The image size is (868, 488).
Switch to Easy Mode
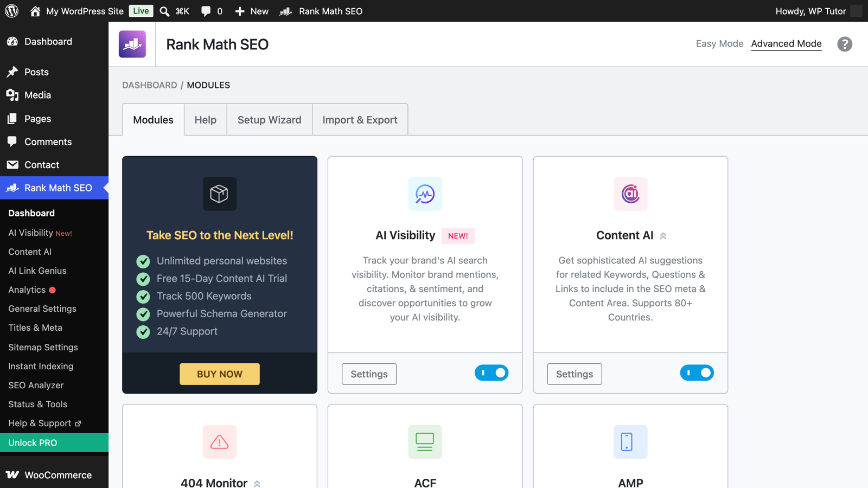pyautogui.click(x=719, y=43)
